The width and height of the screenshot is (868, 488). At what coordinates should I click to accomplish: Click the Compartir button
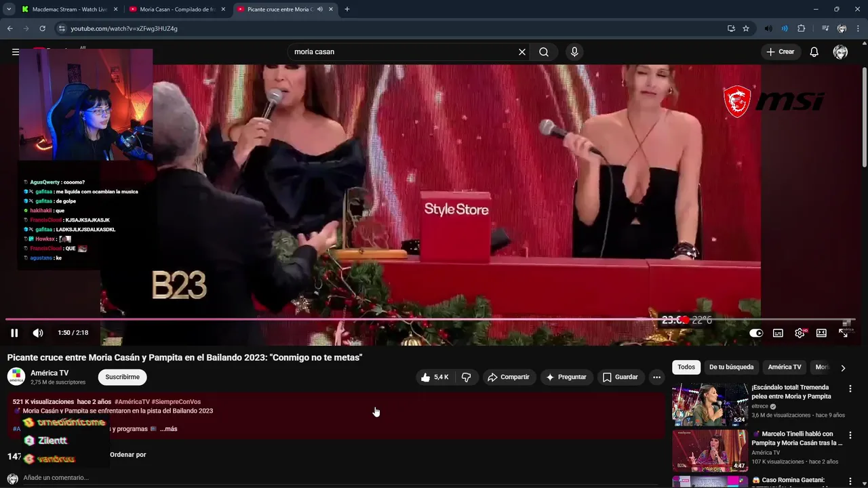(509, 377)
